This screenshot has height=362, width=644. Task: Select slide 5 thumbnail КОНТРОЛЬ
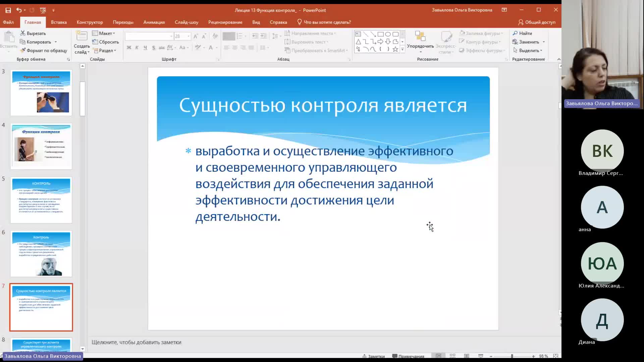click(x=41, y=200)
